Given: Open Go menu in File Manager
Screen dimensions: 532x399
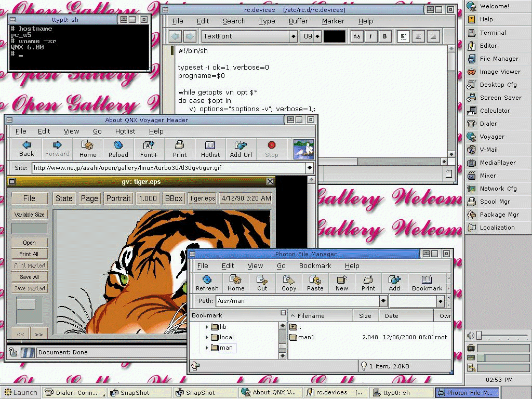Looking at the screenshot, I should 281,266.
